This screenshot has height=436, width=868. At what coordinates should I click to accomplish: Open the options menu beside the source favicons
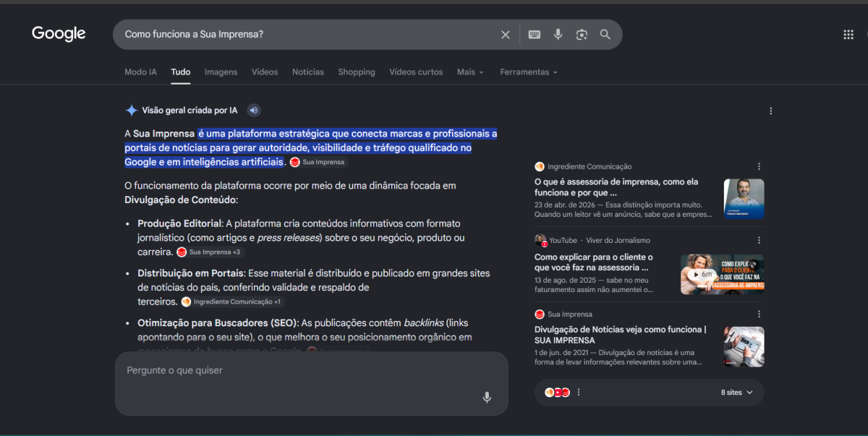pyautogui.click(x=579, y=392)
